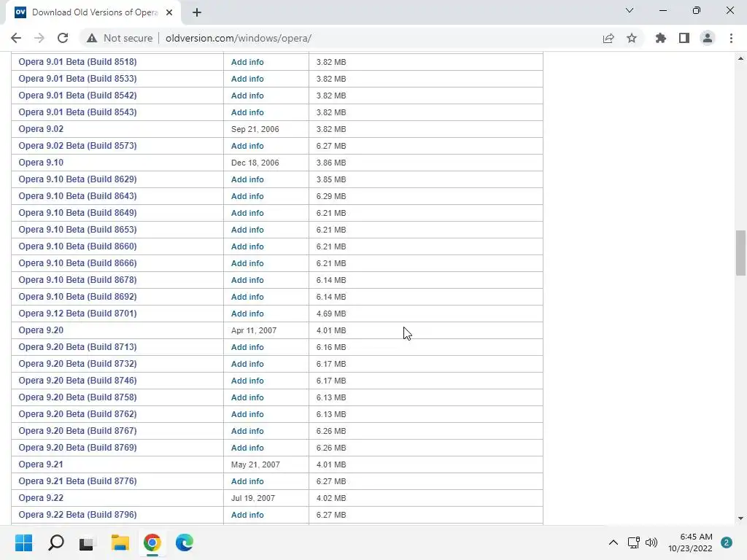This screenshot has height=560, width=747.
Task: Open the Opera 9.10 download link
Action: click(41, 163)
